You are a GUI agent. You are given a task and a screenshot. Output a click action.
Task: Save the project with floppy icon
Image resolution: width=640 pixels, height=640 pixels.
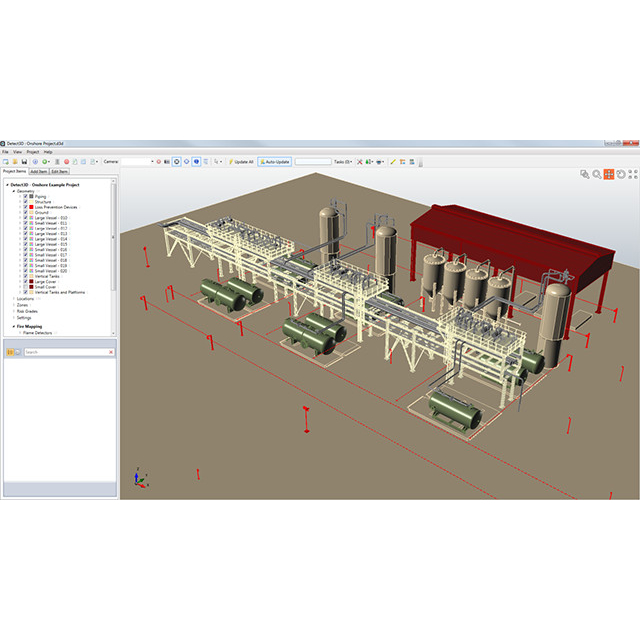coord(24,162)
